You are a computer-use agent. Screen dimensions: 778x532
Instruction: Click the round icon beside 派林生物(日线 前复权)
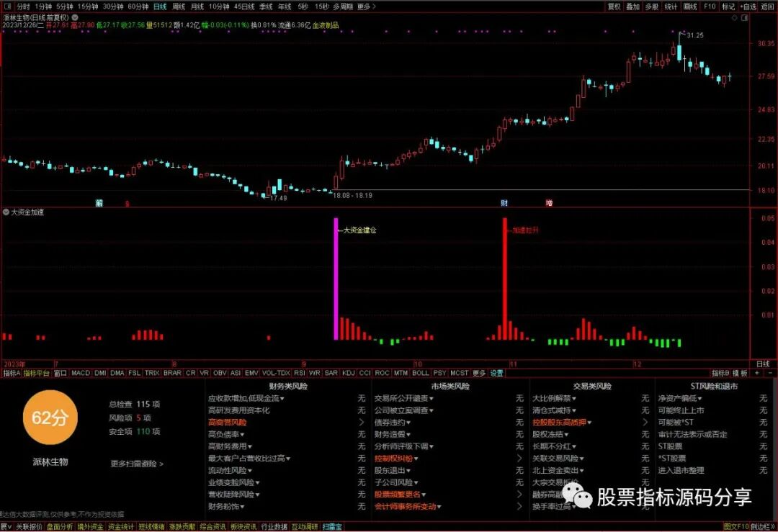75,17
